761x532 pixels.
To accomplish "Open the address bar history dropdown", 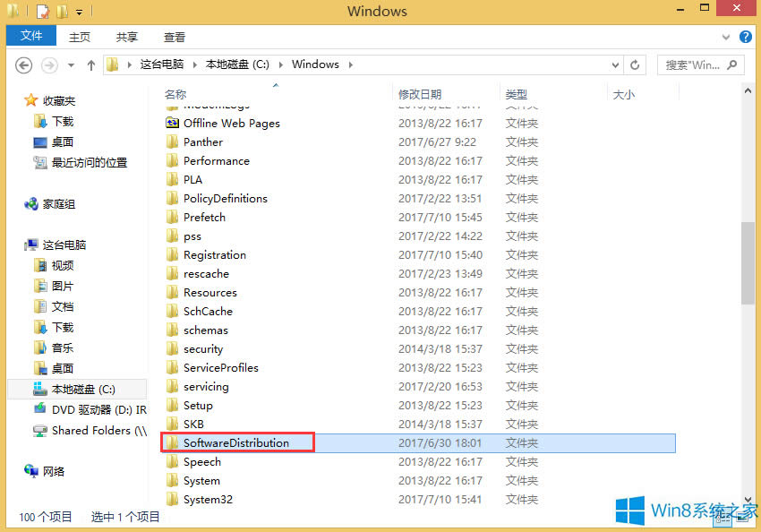I will (x=614, y=64).
